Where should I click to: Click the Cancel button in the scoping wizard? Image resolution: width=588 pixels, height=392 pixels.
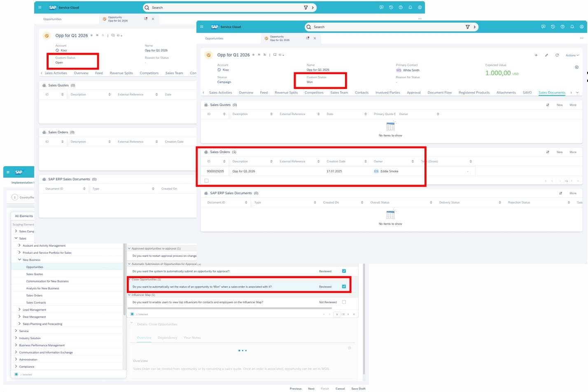[x=340, y=389]
